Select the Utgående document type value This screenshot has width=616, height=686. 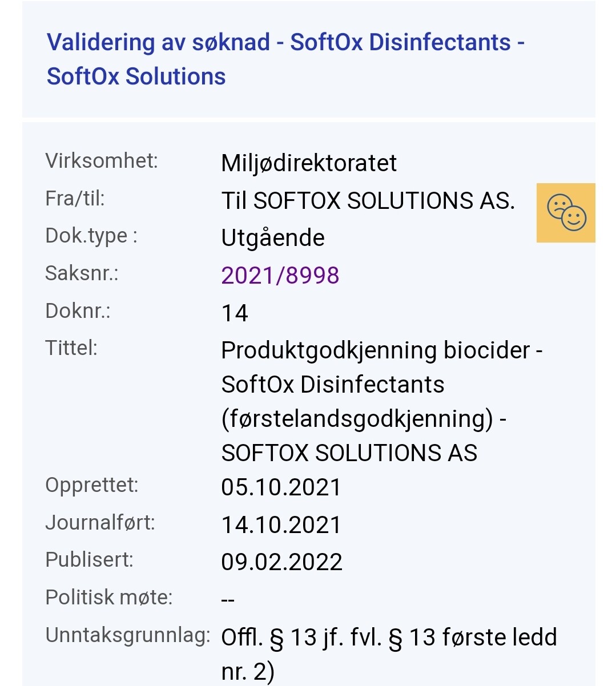pos(273,238)
